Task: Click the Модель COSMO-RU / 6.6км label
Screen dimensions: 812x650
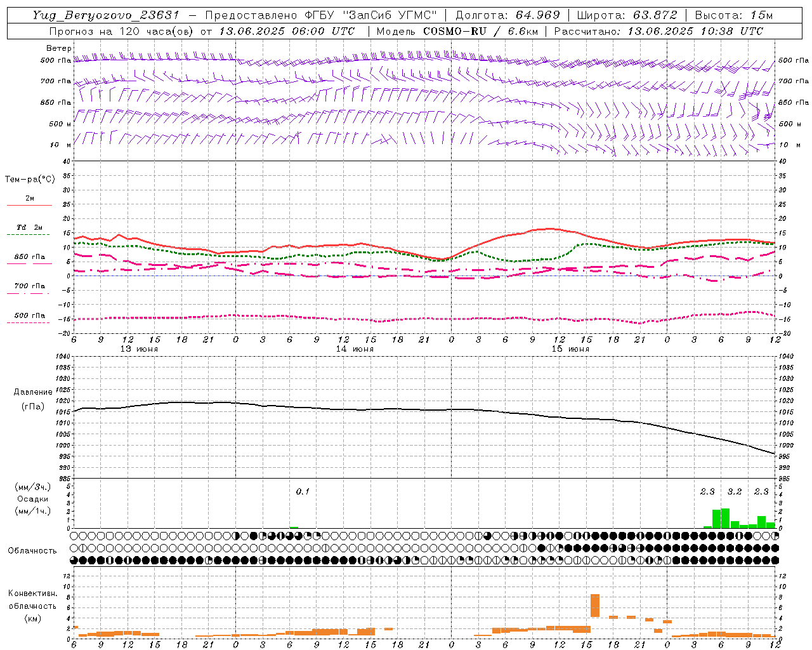Action: [x=457, y=31]
